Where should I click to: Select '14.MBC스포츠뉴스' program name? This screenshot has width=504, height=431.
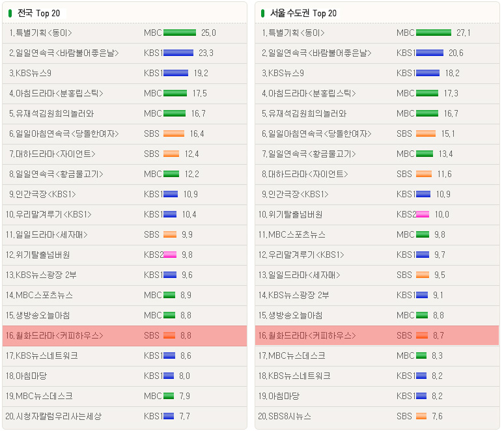point(39,296)
